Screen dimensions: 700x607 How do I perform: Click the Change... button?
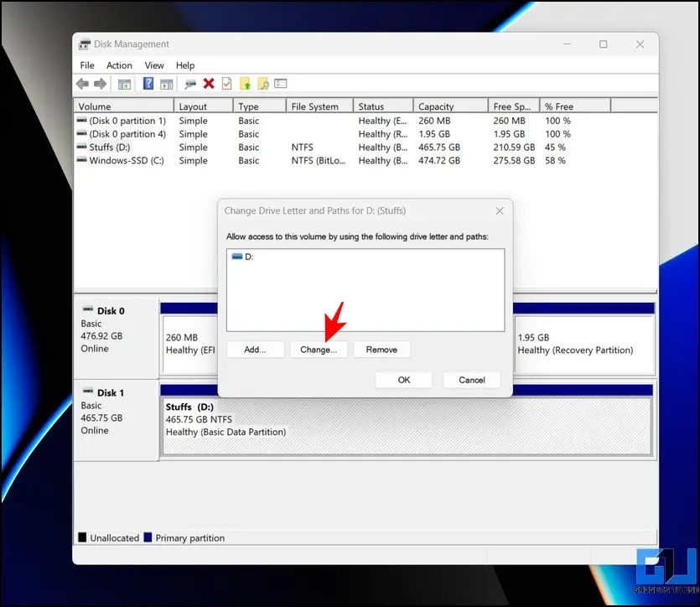(319, 350)
